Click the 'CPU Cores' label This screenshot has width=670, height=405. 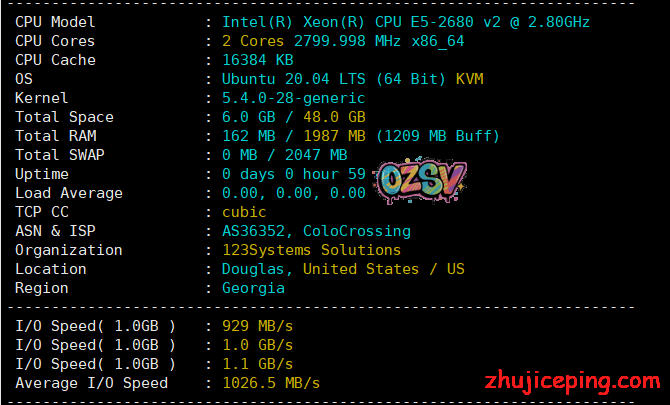click(55, 41)
